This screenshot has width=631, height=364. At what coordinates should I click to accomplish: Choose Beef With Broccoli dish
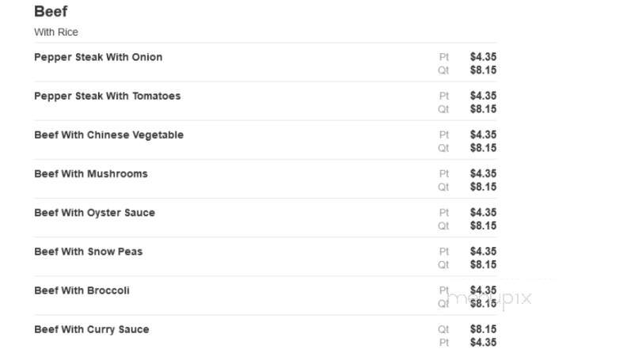82,290
